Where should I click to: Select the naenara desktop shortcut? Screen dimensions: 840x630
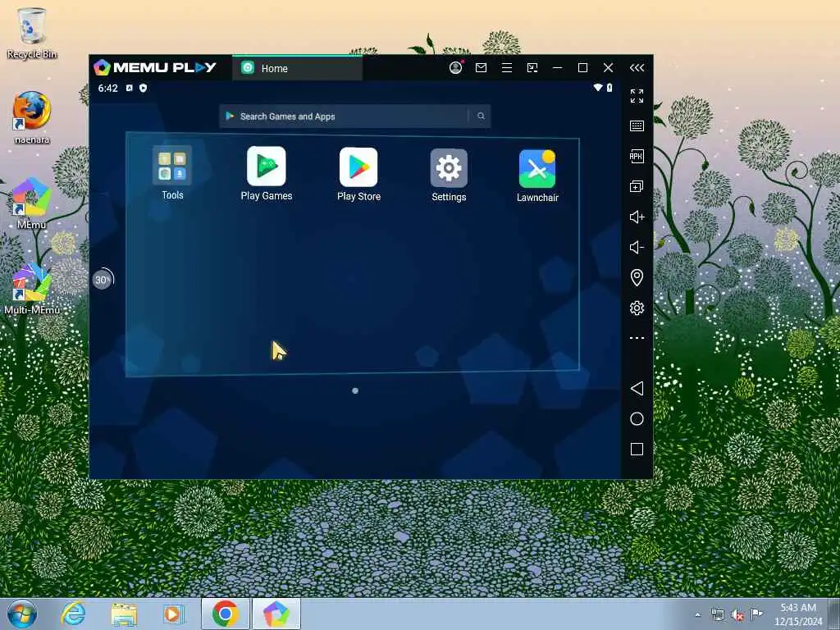click(32, 118)
